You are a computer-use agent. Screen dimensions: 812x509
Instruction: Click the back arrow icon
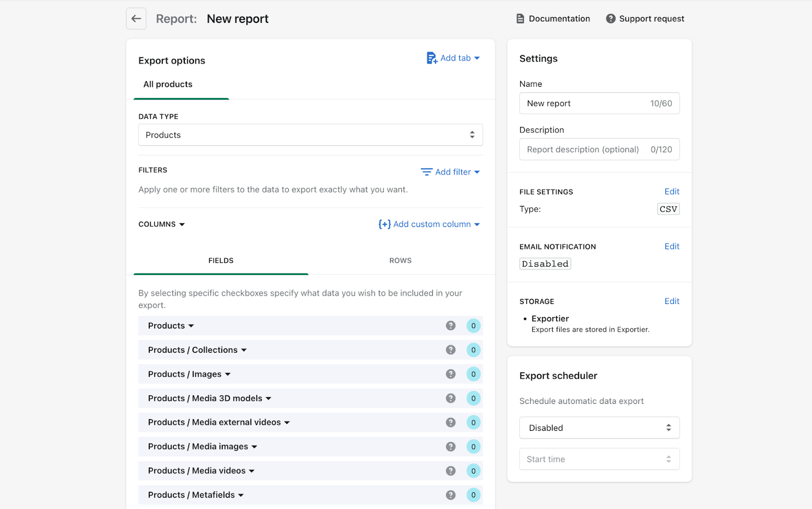coord(136,18)
